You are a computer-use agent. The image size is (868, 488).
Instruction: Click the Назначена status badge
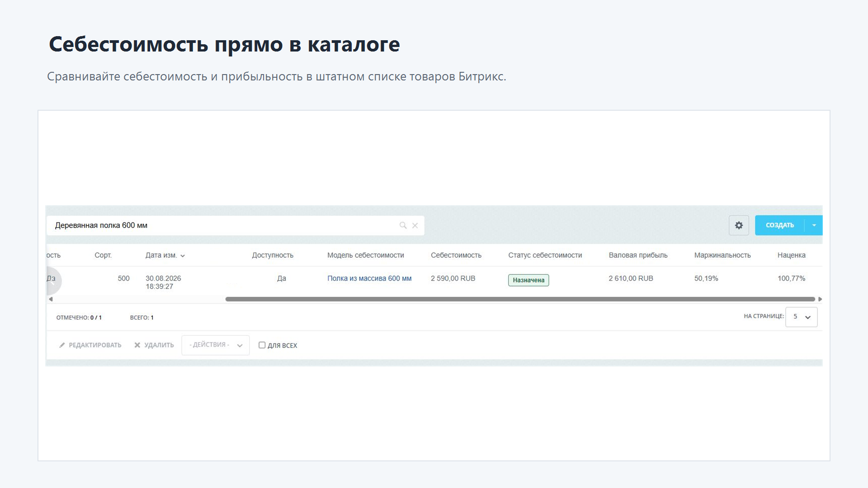(528, 280)
